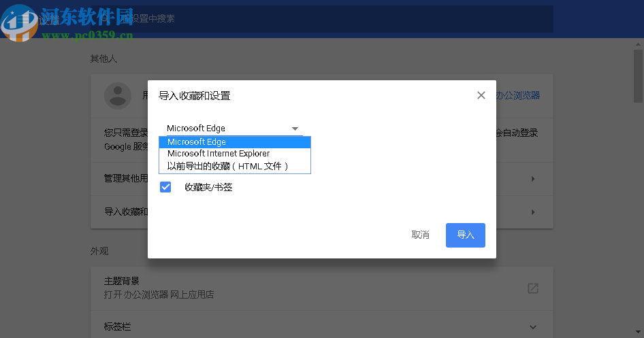Open the Microsoft Edge source dropdown
644x338 pixels.
click(234, 129)
